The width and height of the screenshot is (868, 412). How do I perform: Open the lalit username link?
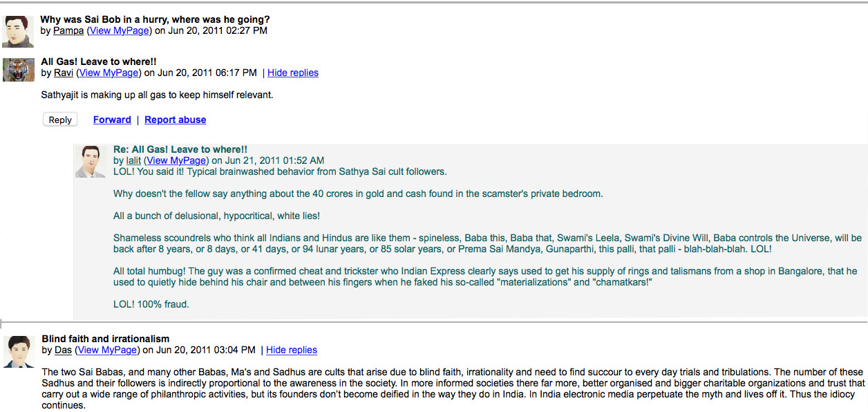point(133,160)
